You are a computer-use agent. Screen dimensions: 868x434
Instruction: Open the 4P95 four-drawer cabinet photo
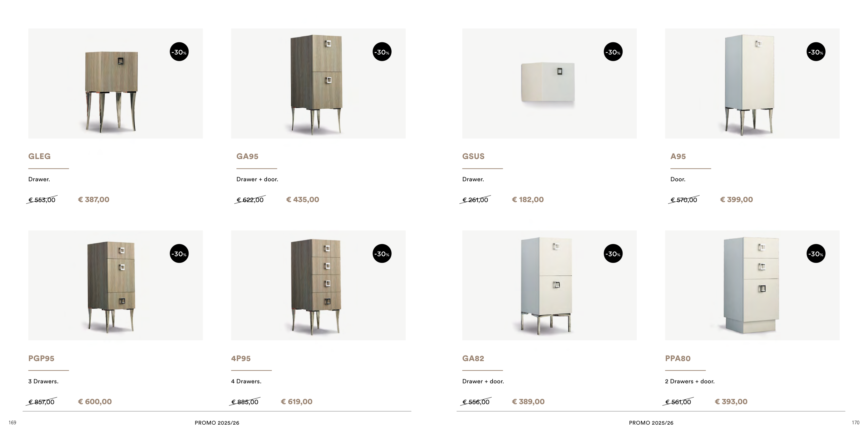coord(316,286)
